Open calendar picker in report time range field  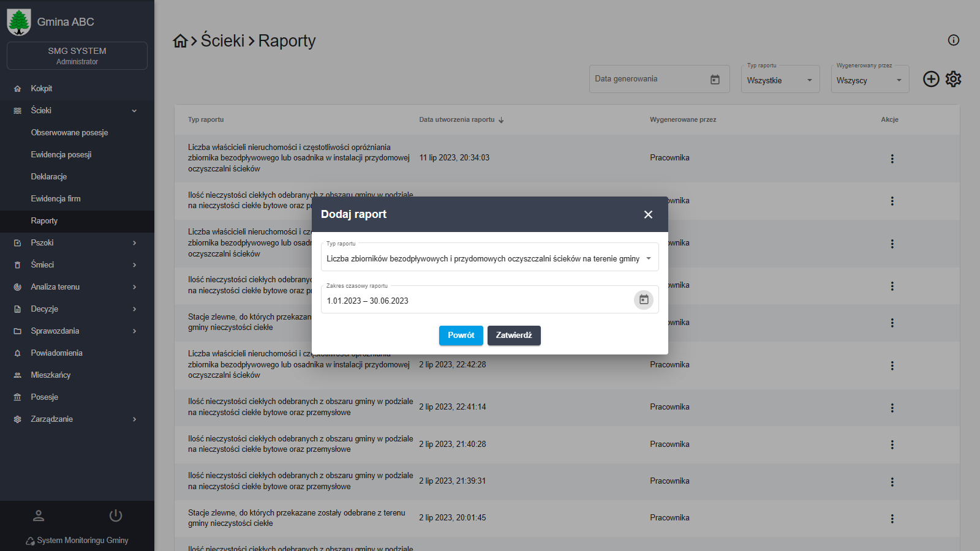pos(643,300)
